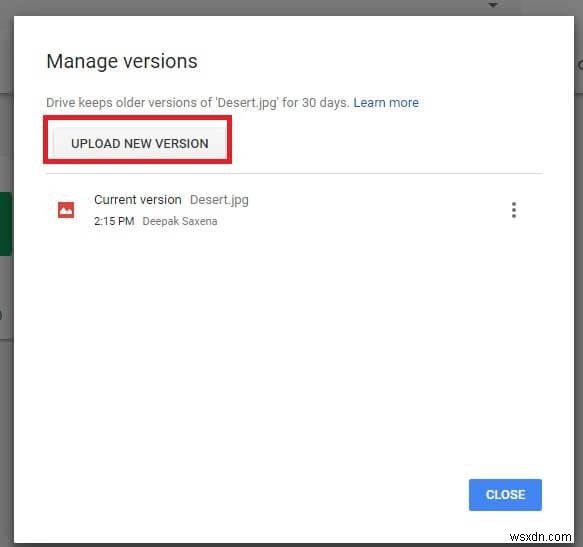Click the 2:15 PM timestamp

point(114,221)
